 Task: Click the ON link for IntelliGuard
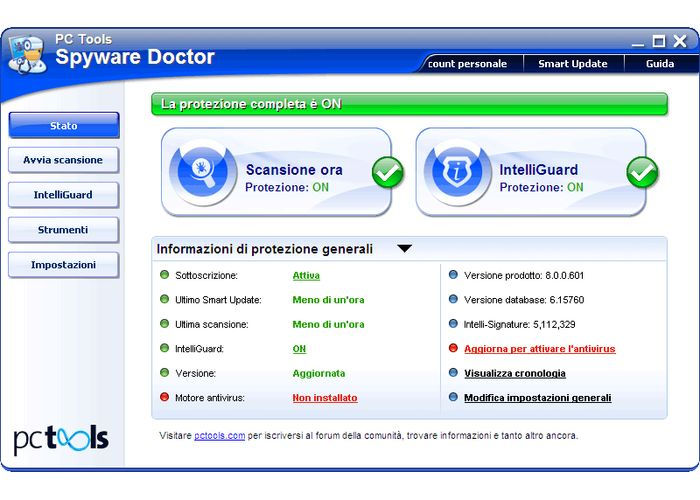pyautogui.click(x=299, y=349)
